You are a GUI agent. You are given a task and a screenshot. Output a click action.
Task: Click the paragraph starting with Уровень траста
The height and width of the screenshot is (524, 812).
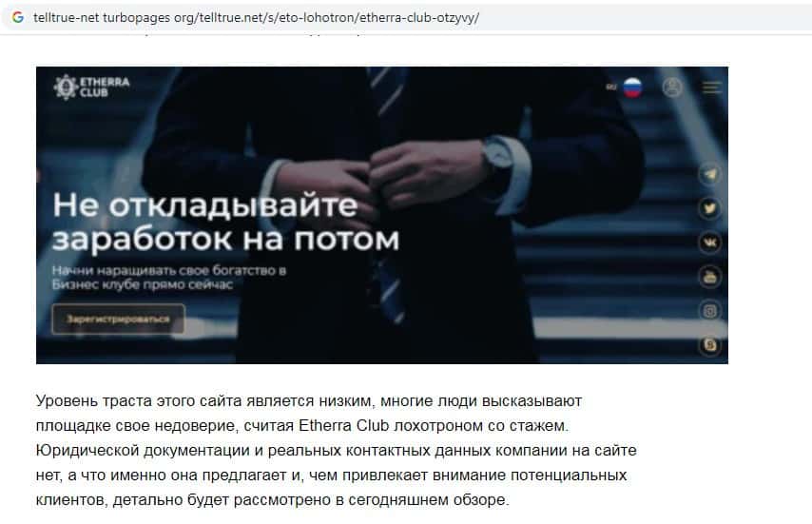click(336, 451)
